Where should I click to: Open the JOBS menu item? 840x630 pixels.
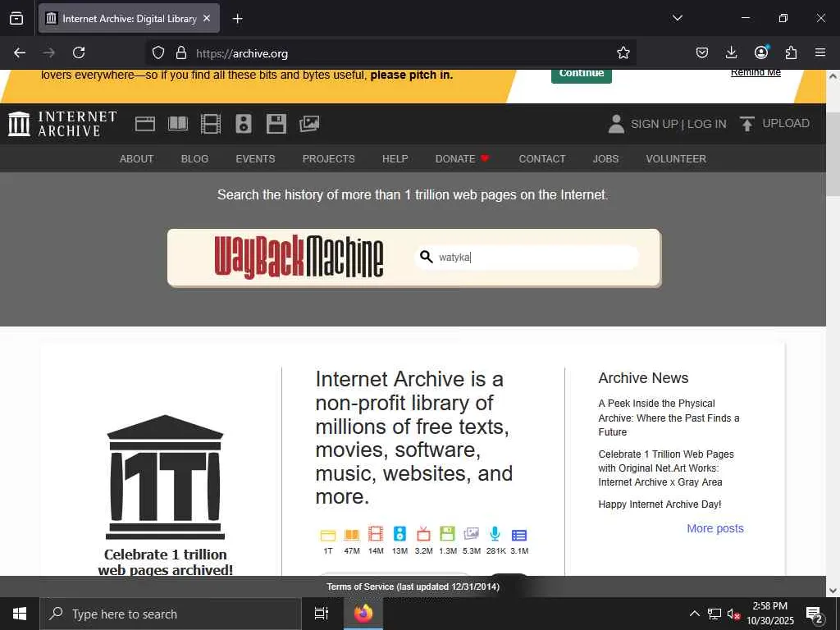pos(605,158)
